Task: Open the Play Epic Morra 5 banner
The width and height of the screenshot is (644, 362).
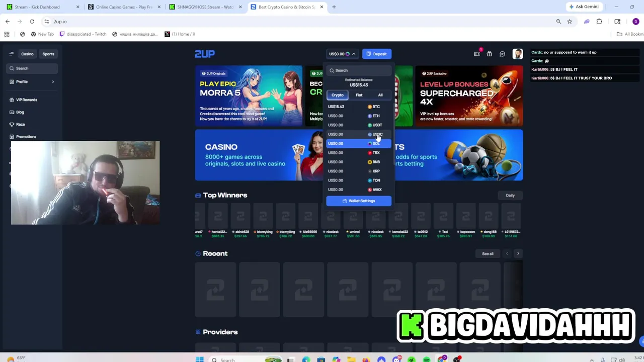Action: point(249,96)
